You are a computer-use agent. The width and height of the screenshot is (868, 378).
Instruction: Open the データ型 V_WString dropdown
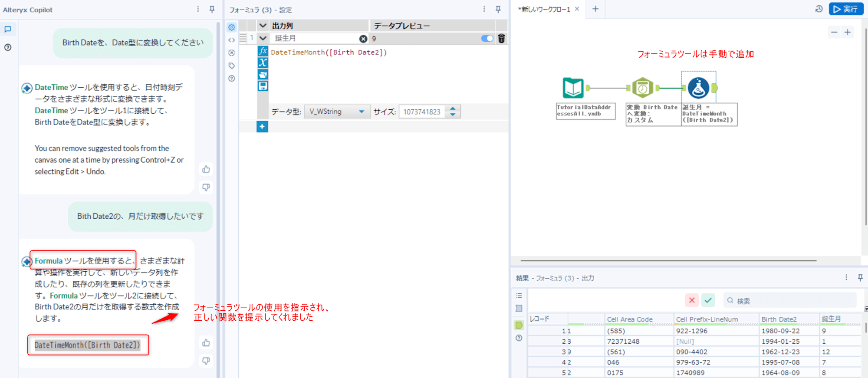tap(337, 112)
